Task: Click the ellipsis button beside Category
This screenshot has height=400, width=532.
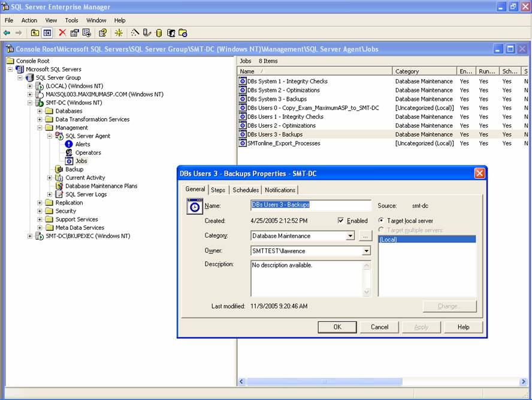Action: (365, 236)
